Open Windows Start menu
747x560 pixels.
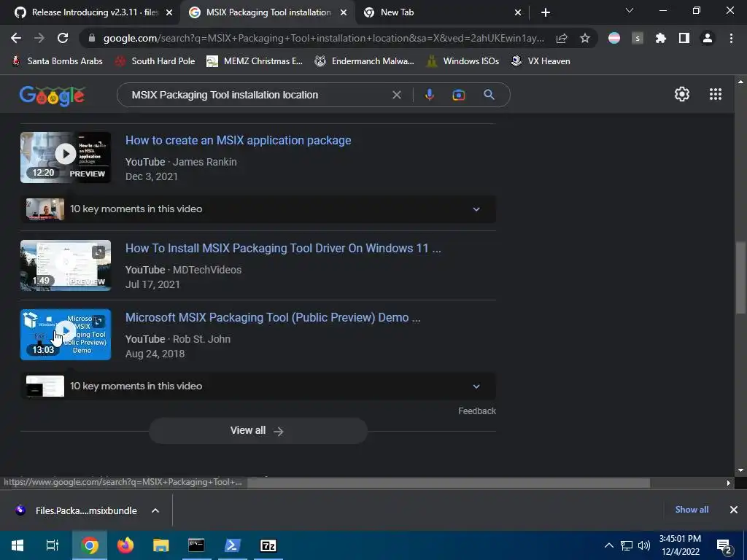point(18,545)
